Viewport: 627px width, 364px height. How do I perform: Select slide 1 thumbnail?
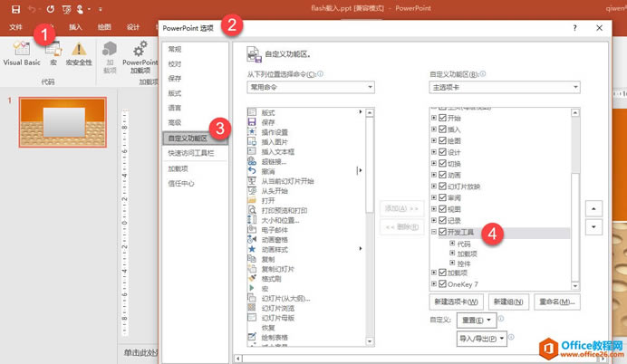tap(63, 122)
